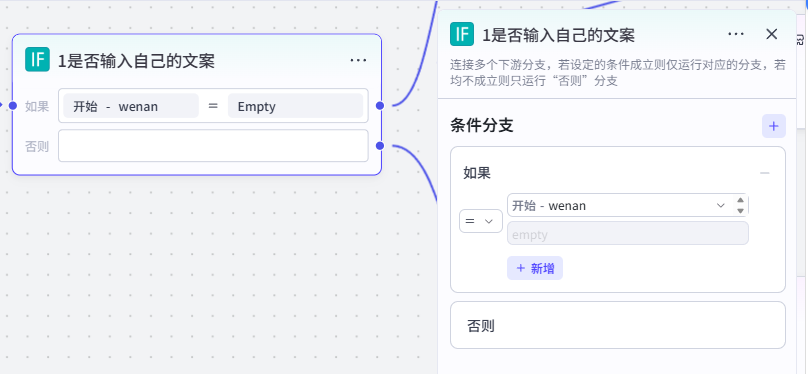Close the side panel with the X
808x374 pixels.
click(x=771, y=34)
